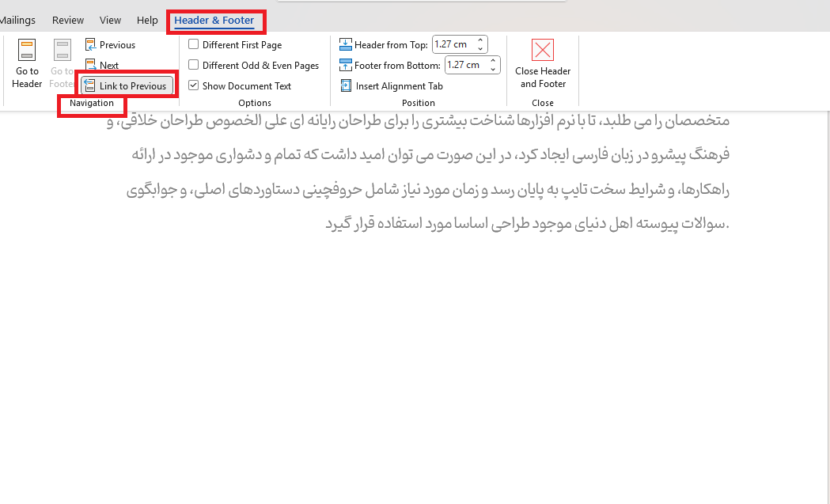
Task: Open the View ribbon tab
Action: tap(110, 20)
